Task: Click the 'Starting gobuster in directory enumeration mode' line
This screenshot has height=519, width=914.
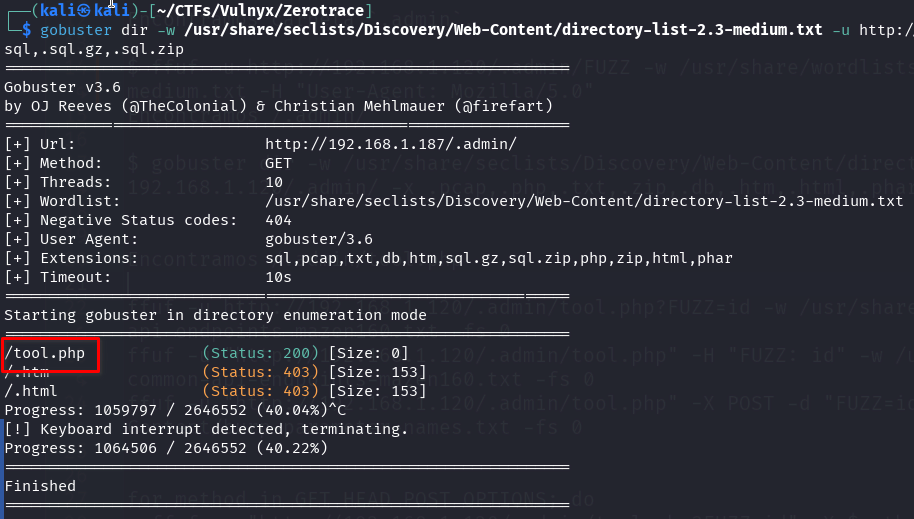Action: pos(216,315)
